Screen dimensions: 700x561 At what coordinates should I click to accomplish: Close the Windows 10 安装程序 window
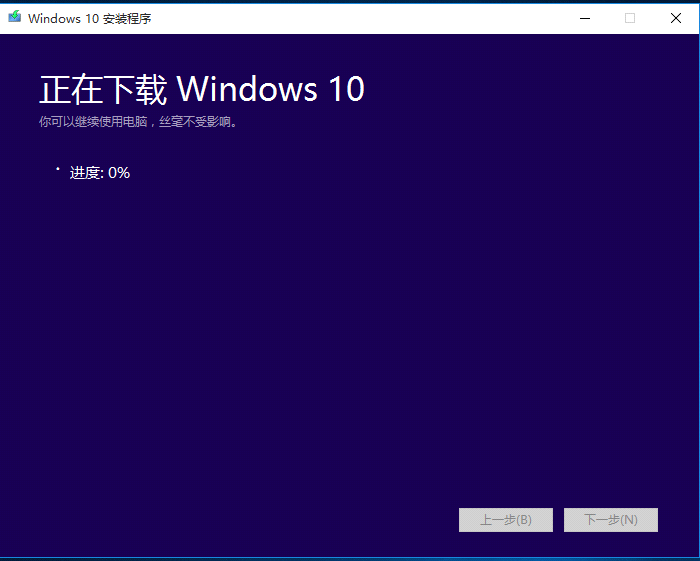(676, 18)
